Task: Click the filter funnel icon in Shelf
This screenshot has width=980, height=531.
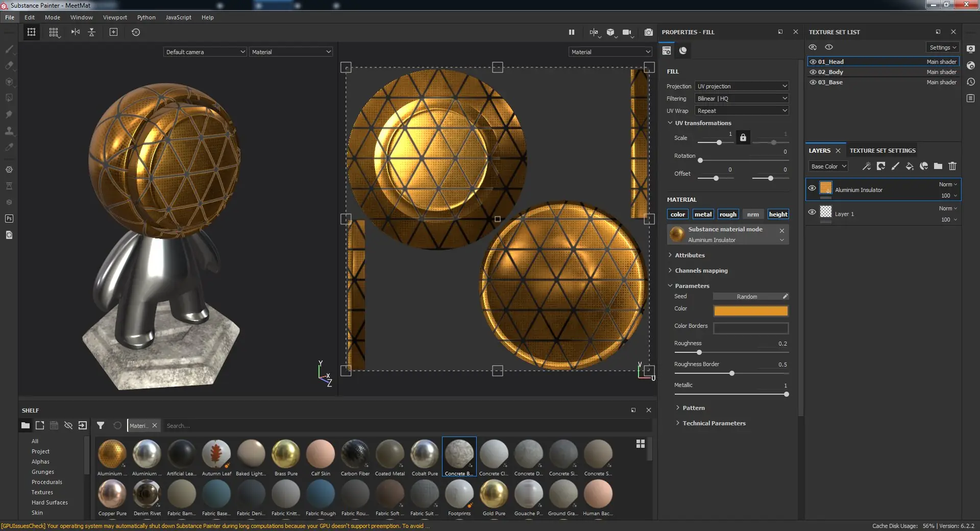Action: (101, 425)
